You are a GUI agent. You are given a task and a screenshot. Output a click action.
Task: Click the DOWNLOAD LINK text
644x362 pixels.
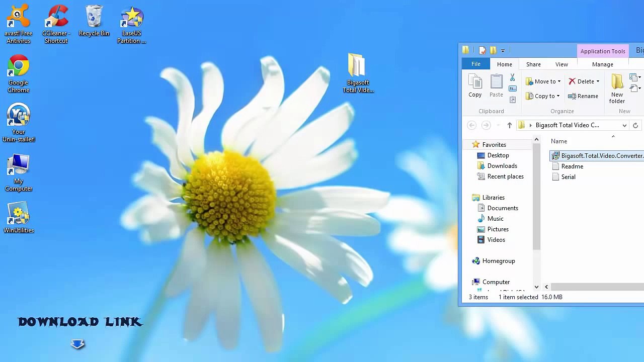coord(80,322)
